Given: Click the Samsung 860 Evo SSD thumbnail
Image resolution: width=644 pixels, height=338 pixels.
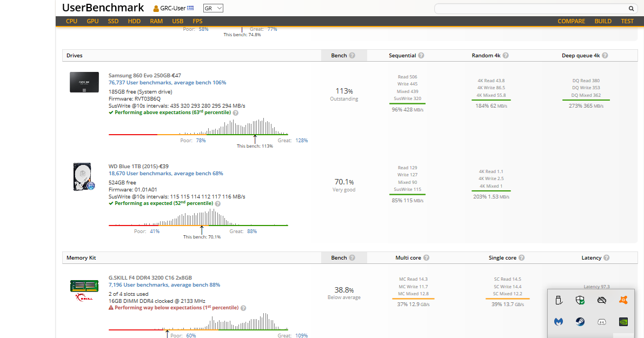Looking at the screenshot, I should [84, 82].
